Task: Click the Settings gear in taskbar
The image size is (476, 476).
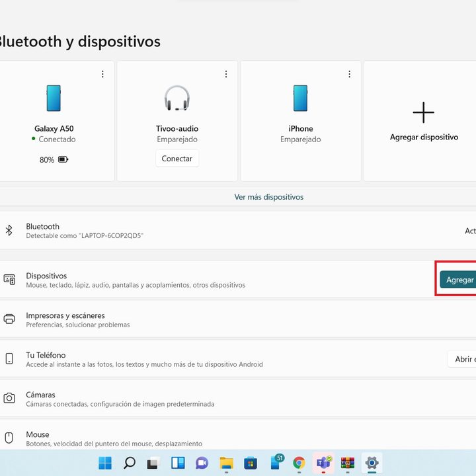Action: point(372,463)
